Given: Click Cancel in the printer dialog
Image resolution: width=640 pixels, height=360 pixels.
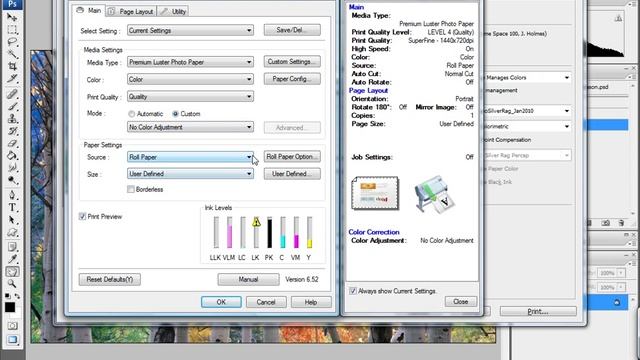Looking at the screenshot, I should (x=266, y=302).
